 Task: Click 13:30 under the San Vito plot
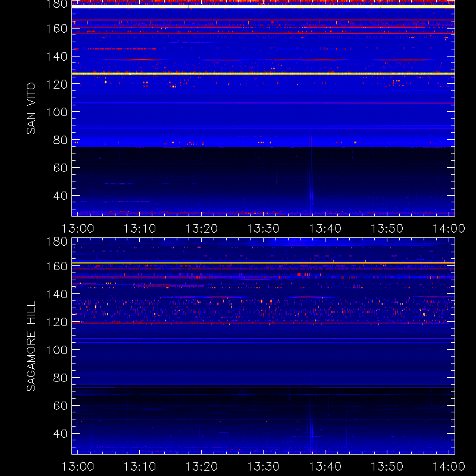point(264,228)
